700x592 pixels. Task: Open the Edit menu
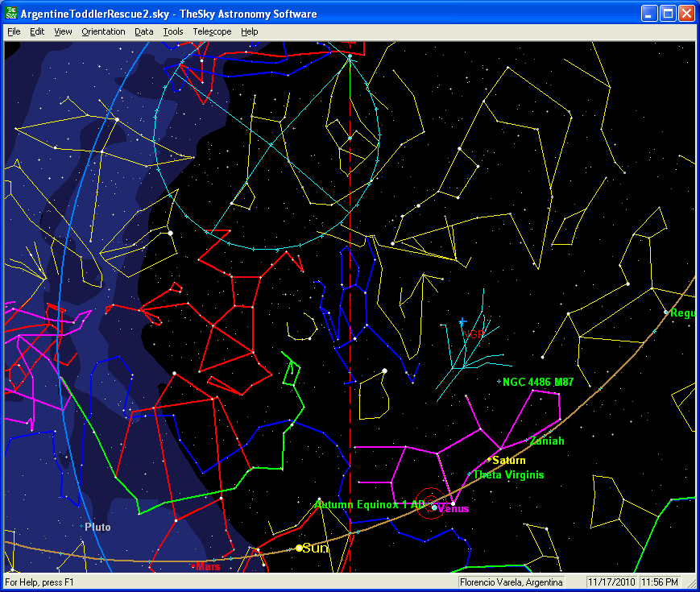click(37, 31)
